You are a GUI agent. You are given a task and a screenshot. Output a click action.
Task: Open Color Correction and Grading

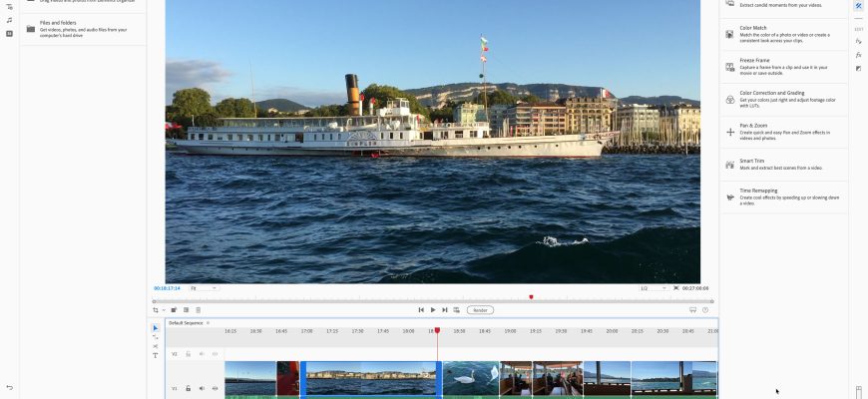(784, 100)
